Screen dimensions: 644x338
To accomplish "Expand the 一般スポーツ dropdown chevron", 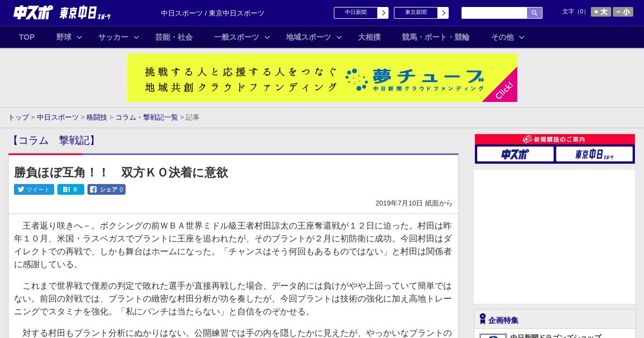I will [x=267, y=37].
